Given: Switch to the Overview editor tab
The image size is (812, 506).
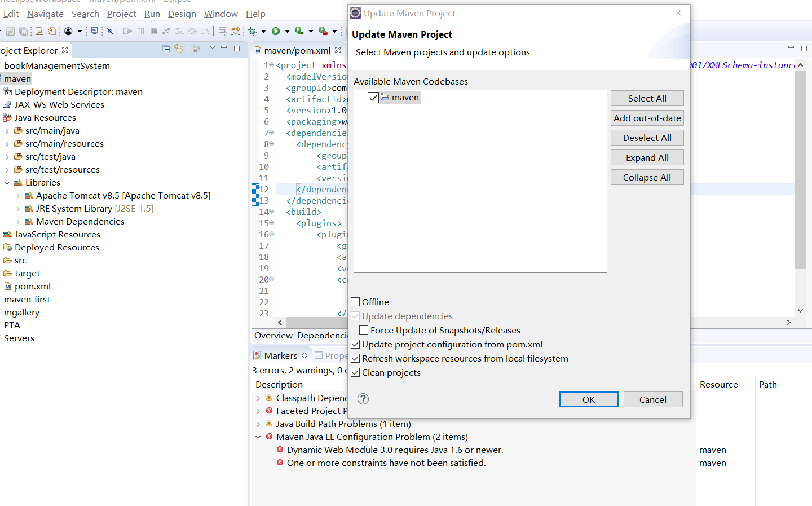Looking at the screenshot, I should coord(273,335).
